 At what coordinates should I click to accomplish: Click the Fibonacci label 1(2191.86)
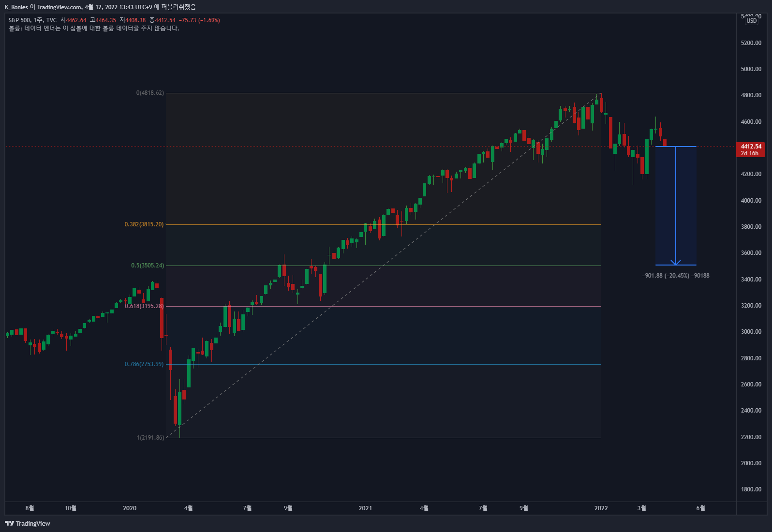coord(150,438)
